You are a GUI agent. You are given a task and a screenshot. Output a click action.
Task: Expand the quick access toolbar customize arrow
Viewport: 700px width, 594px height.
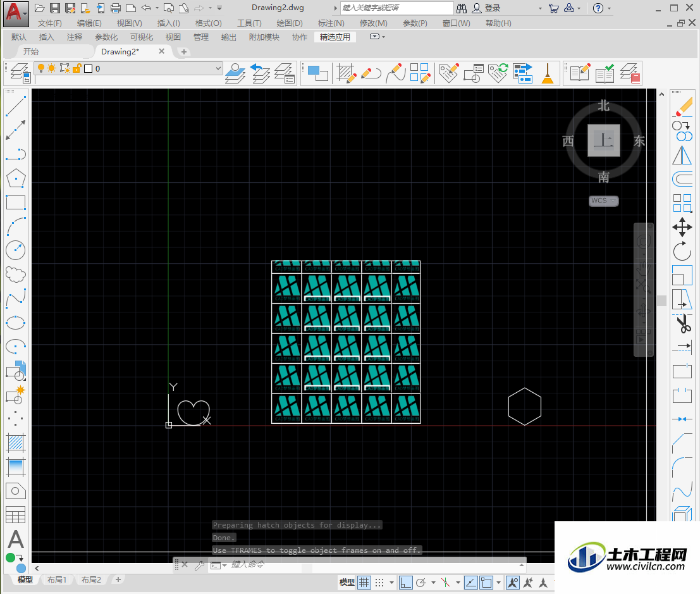pos(219,8)
